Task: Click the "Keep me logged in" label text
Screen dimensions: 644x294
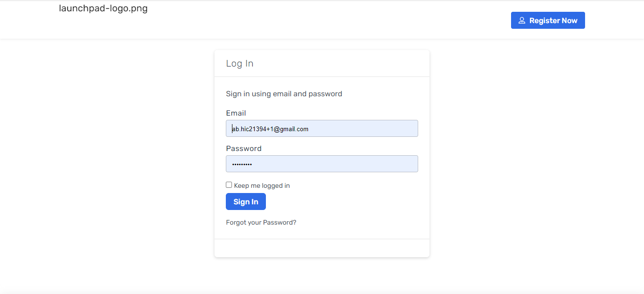Action: pos(262,186)
